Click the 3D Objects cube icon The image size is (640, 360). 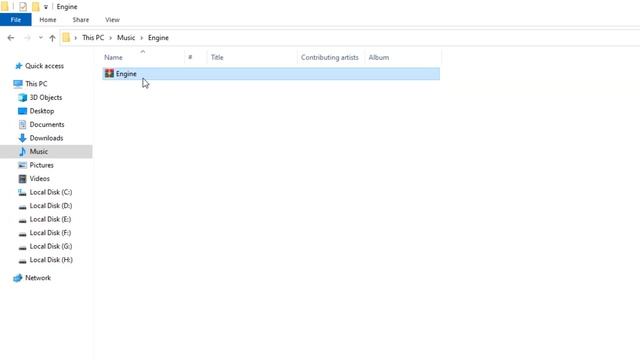[x=22, y=97]
